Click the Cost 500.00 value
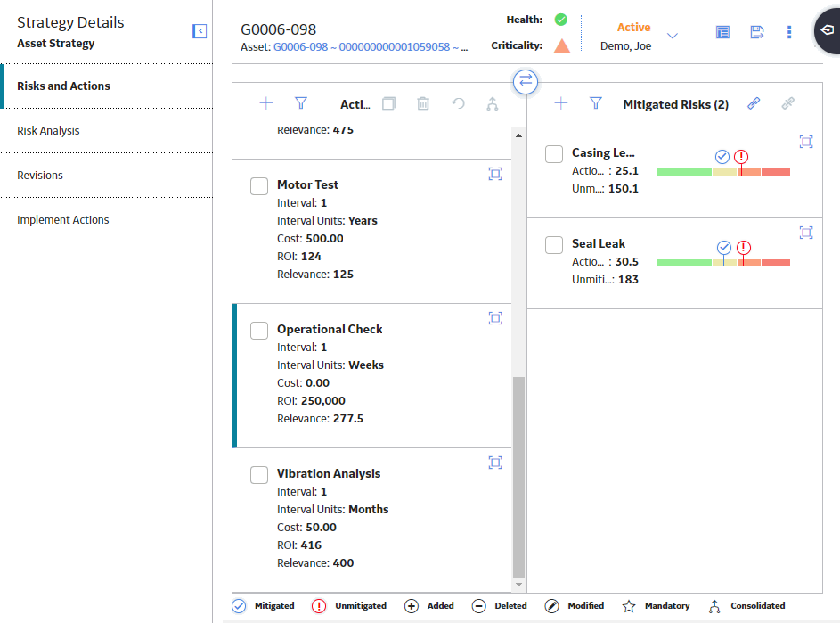Screen dimensions: 840x623 pos(324,239)
